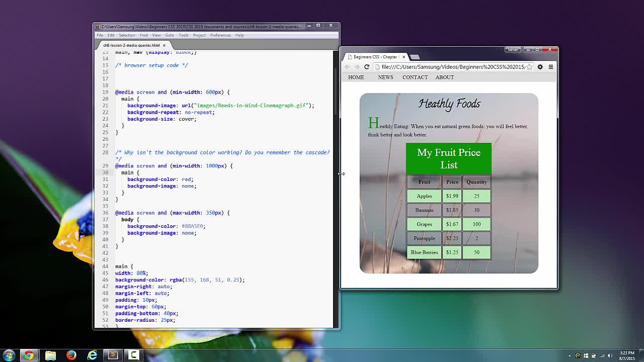Open File Explorer from the taskbar

pos(50,355)
